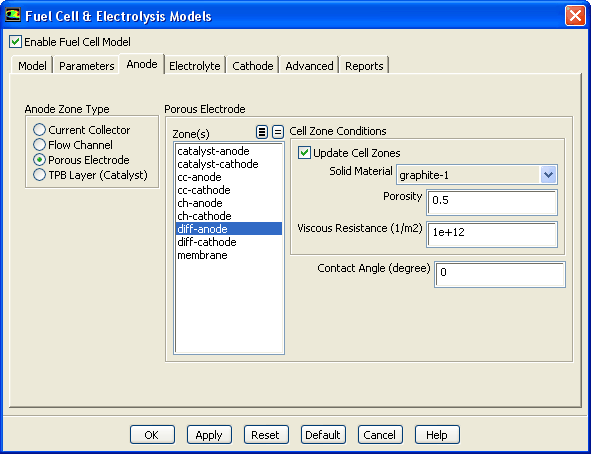Select TPB Layer (Catalyst) radio button
The image size is (591, 454).
pyautogui.click(x=39, y=175)
